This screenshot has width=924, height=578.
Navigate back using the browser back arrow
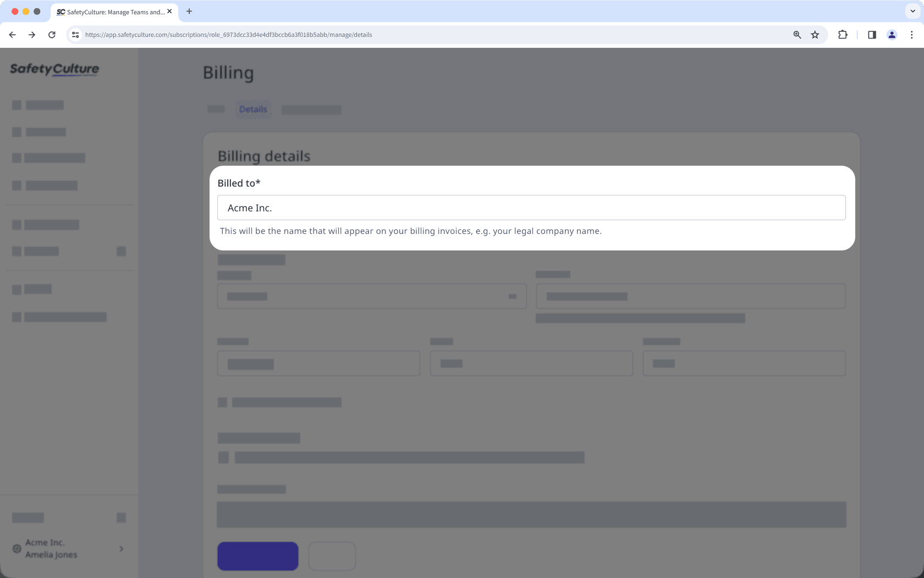[12, 34]
